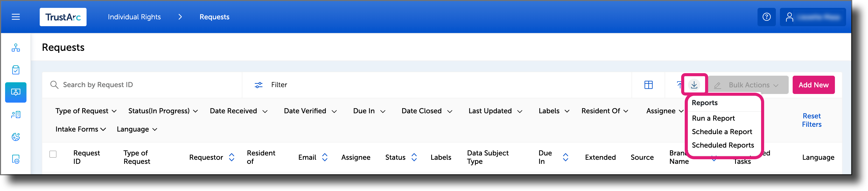Open the column customization grid icon
The width and height of the screenshot is (868, 191).
pyautogui.click(x=648, y=85)
